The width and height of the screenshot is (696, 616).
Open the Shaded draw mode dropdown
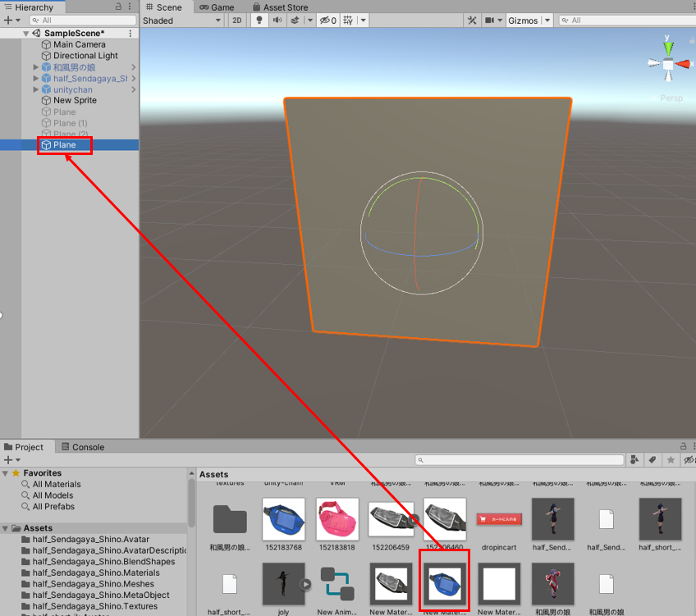181,21
